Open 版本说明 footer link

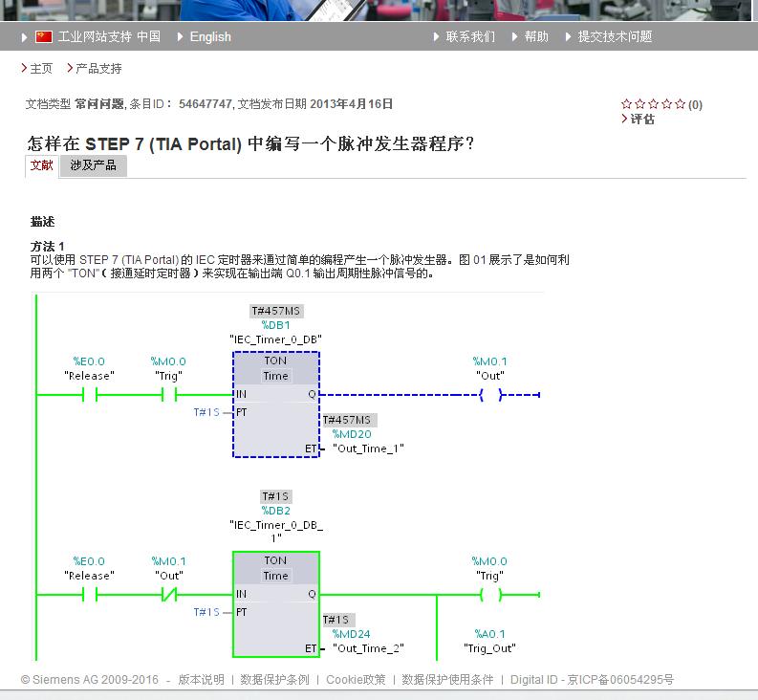[x=201, y=680]
